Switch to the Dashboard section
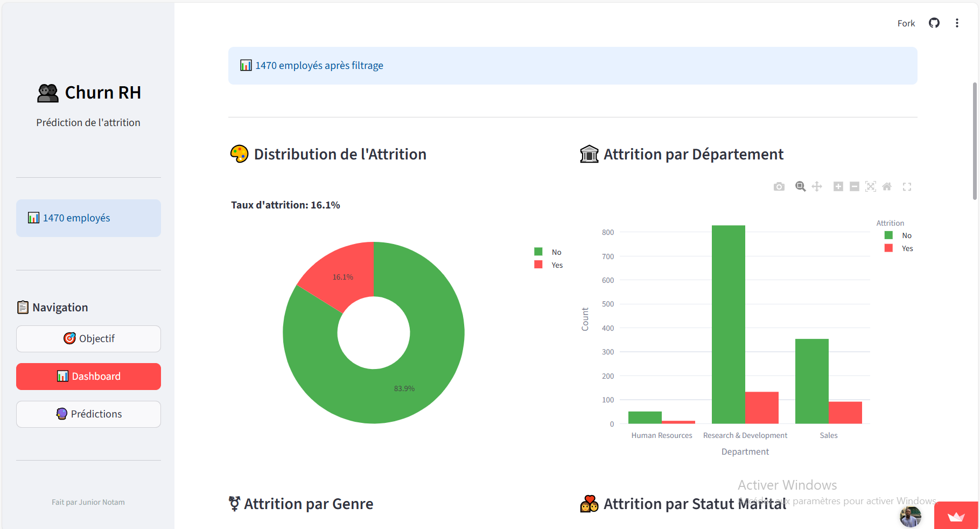980x529 pixels. tap(88, 376)
